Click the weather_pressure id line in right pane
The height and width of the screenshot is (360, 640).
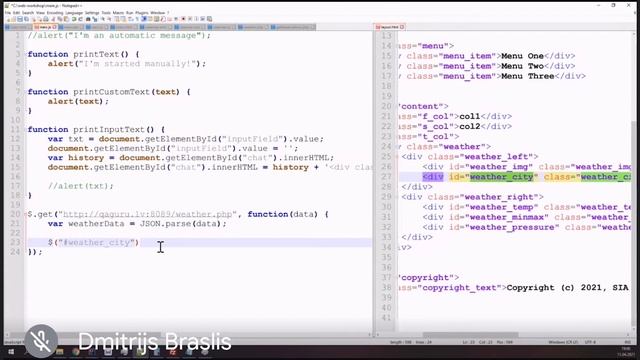coord(527,227)
